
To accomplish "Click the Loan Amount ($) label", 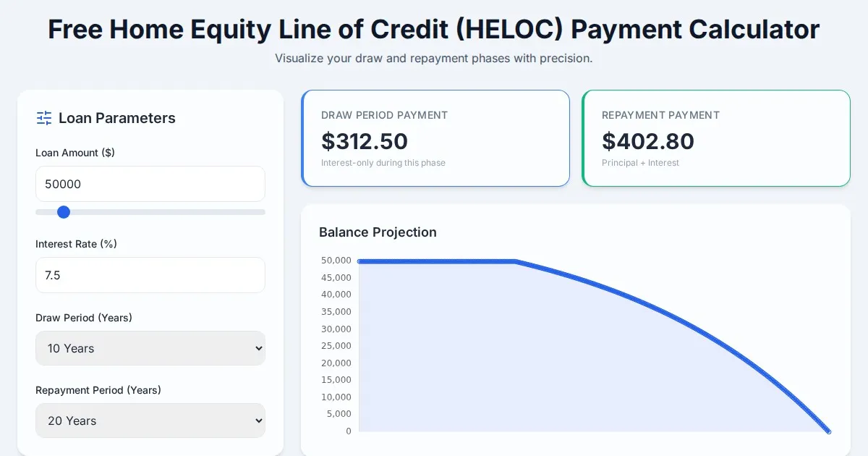I will point(75,153).
